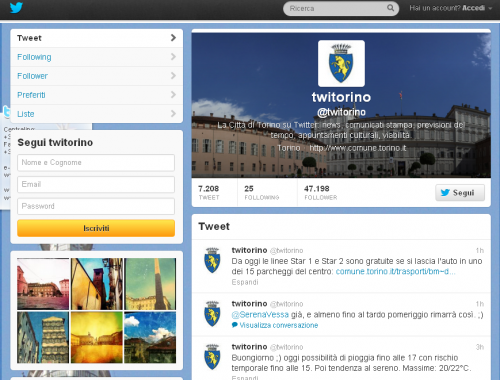The image size is (500, 380).
Task: Click Visualizza conversazione link
Action: click(x=279, y=325)
